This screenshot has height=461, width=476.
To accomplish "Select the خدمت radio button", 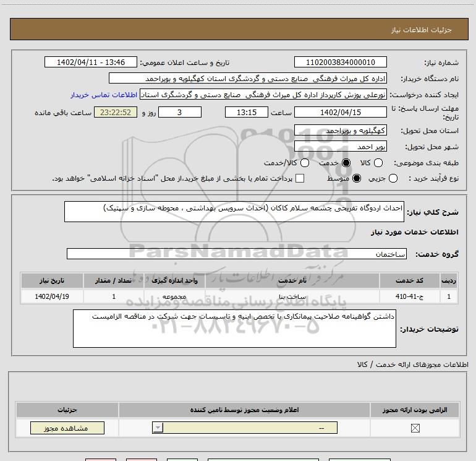I will (346, 163).
